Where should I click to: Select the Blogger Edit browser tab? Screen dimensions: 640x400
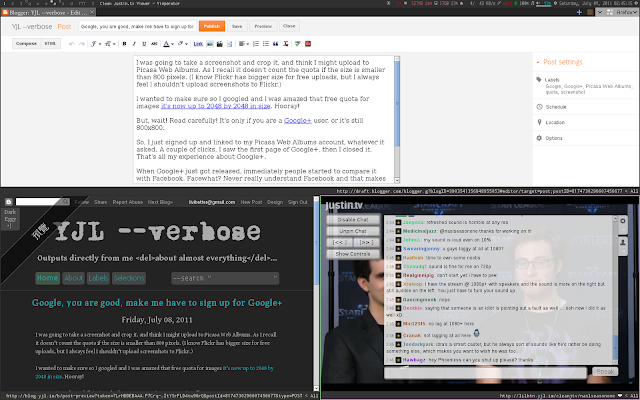pyautogui.click(x=49, y=12)
